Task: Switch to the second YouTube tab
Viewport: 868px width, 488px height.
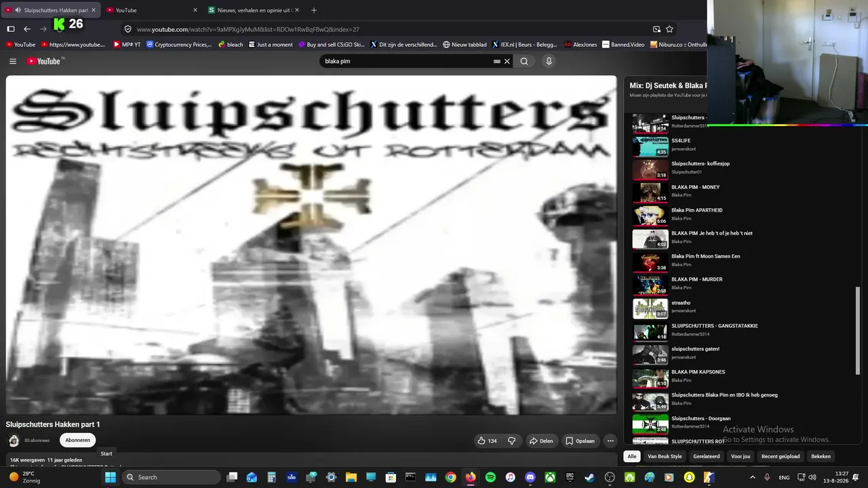Action: (151, 10)
